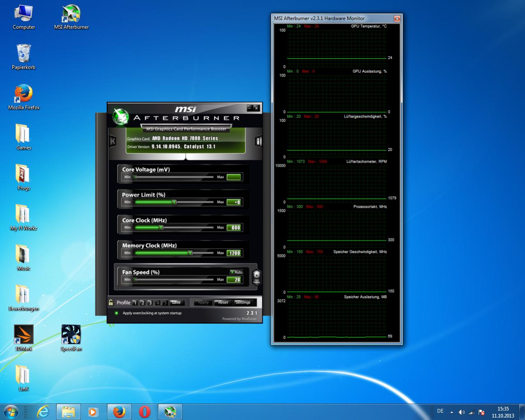
Task: Toggle the Auto fan speed button
Action: [236, 272]
